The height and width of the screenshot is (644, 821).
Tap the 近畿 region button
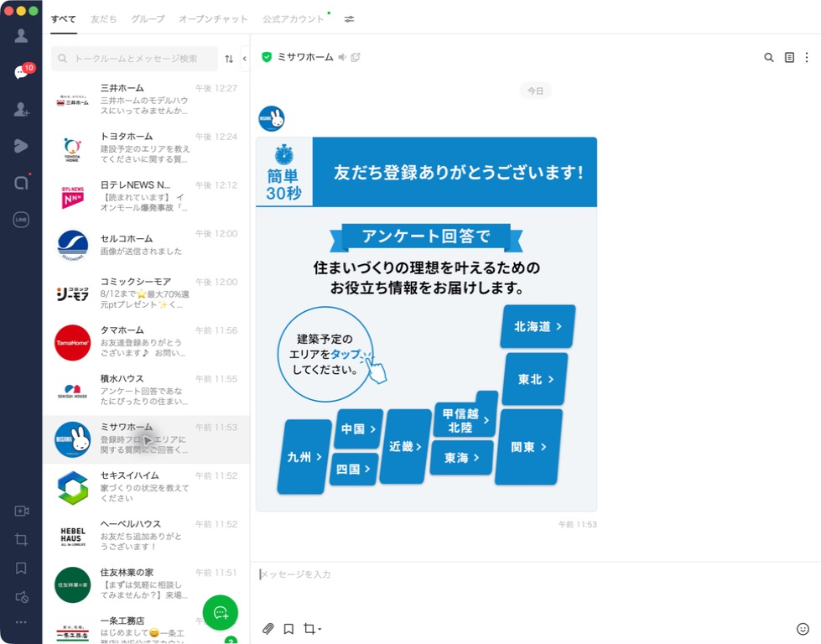405,446
